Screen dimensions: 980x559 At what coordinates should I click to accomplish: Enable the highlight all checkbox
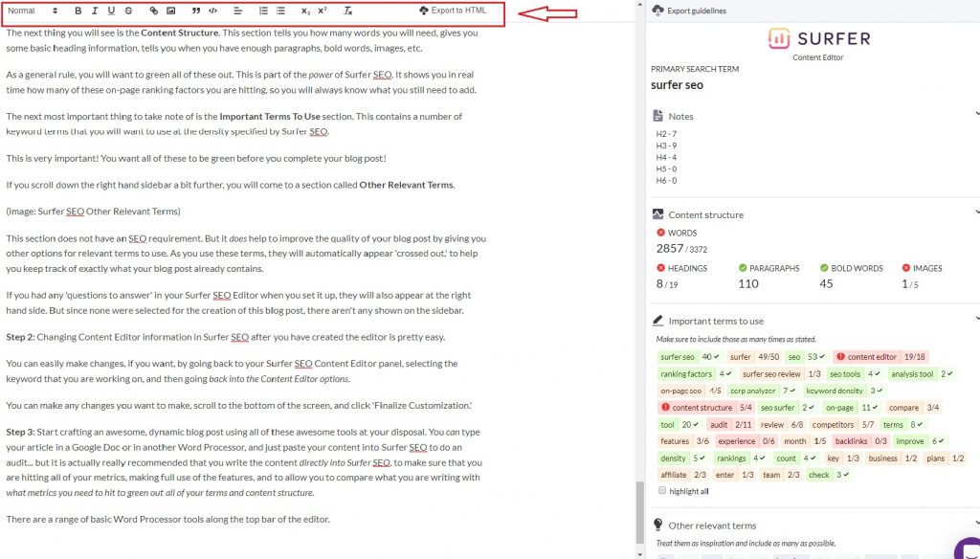coord(662,489)
